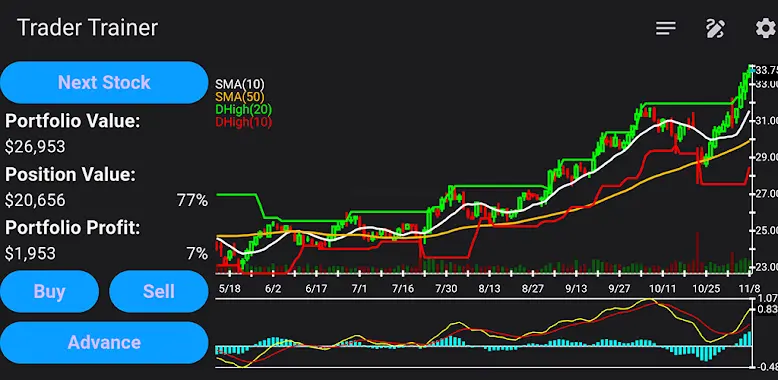
Task: Open the settings gear icon
Action: coord(766,28)
